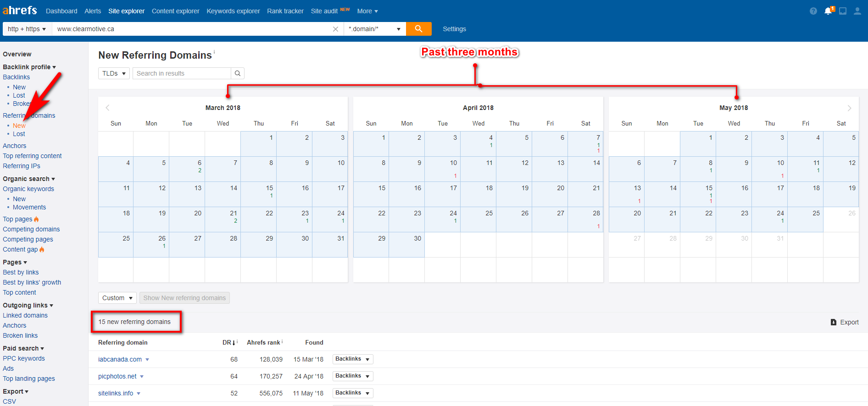
Task: Open the PPC keywords link
Action: pyautogui.click(x=24, y=358)
